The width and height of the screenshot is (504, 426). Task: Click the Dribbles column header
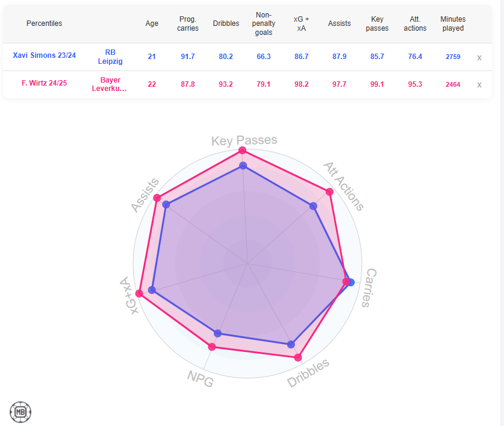coord(226,23)
